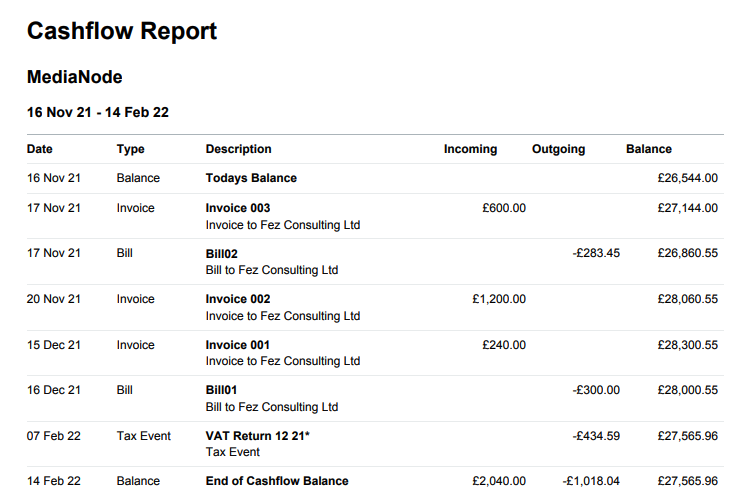Click the -£1,018.04 total outgoing
The height and width of the screenshot is (504, 753).
[x=591, y=481]
